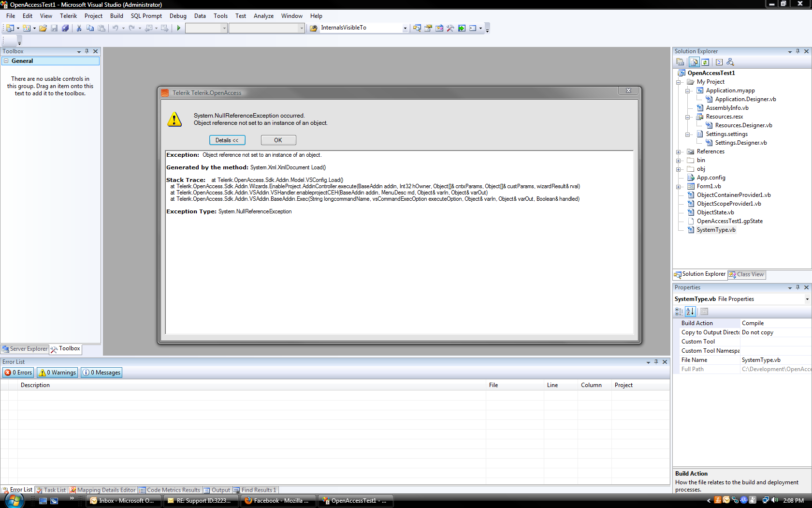
Task: Click the Refresh icon in Solution Explorer
Action: click(x=705, y=62)
